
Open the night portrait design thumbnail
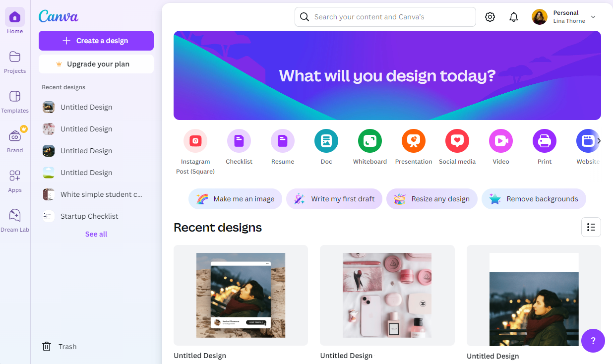534,296
